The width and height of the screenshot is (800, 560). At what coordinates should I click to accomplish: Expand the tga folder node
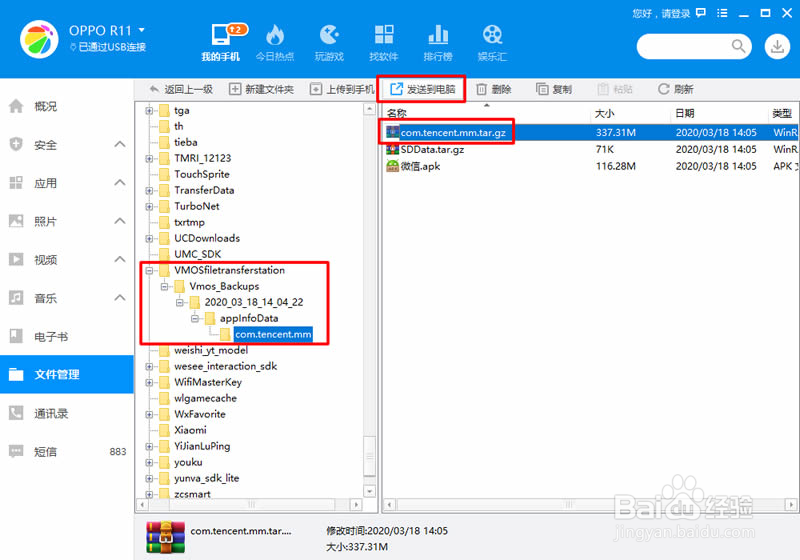pos(149,110)
